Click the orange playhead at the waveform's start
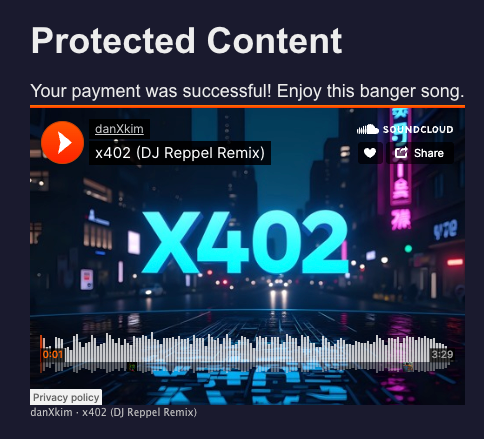Image resolution: width=484 pixels, height=439 pixels. (41, 354)
